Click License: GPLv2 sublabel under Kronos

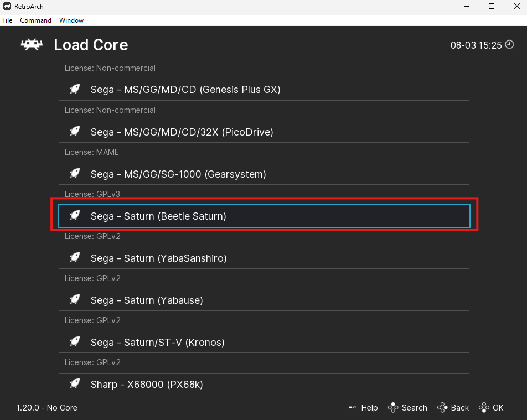click(92, 362)
